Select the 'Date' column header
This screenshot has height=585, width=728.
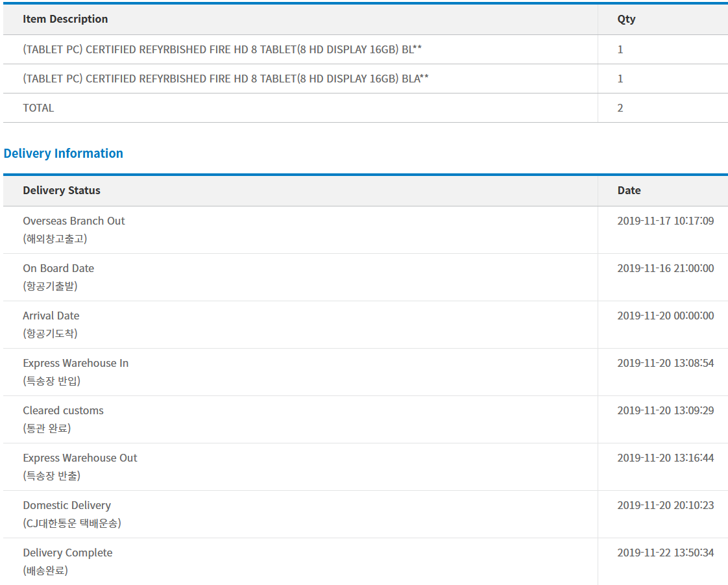tap(629, 190)
